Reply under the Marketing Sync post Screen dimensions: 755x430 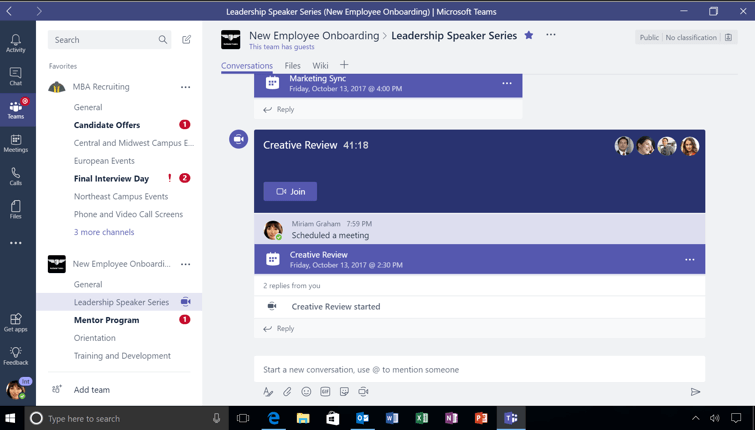279,110
